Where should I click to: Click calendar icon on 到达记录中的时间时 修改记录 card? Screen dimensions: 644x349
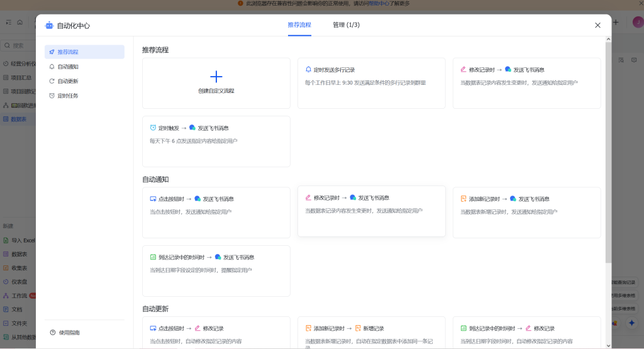[x=464, y=328]
